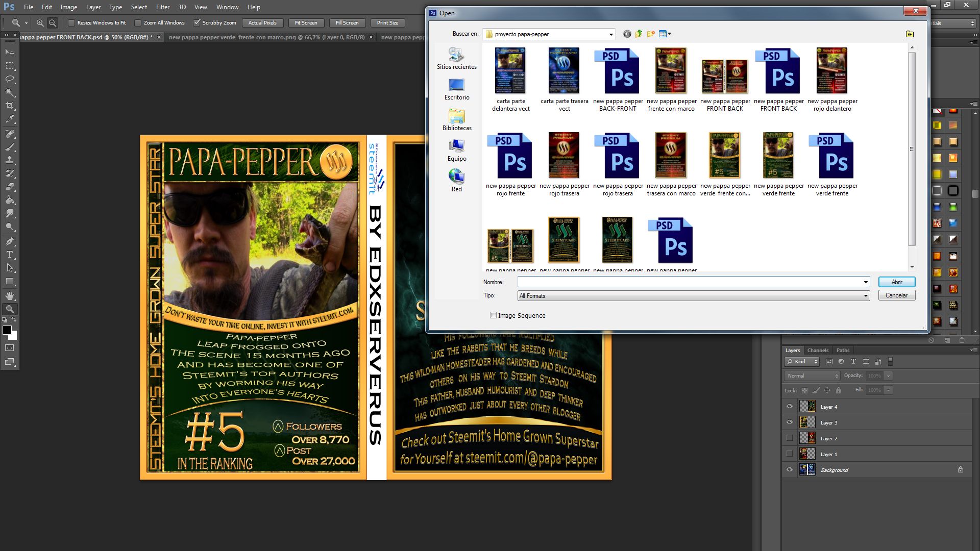The height and width of the screenshot is (551, 980).
Task: Select the Hand tool
Action: tap(10, 295)
